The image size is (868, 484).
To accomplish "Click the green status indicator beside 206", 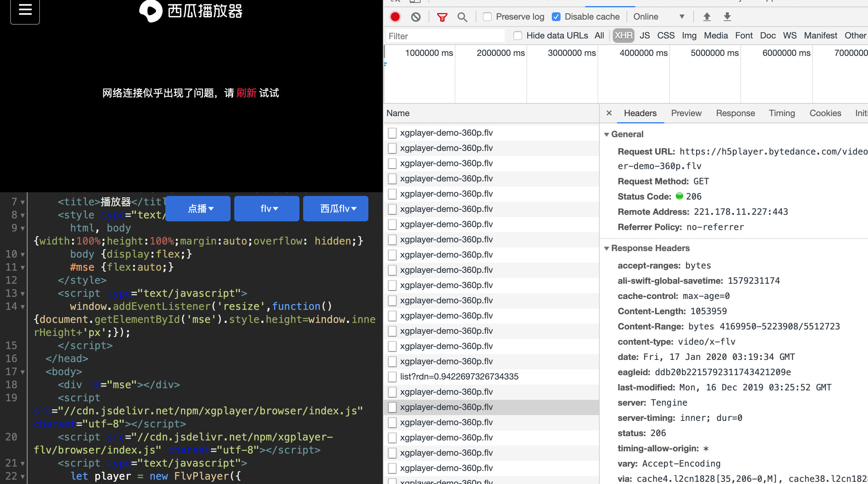I will click(x=679, y=196).
